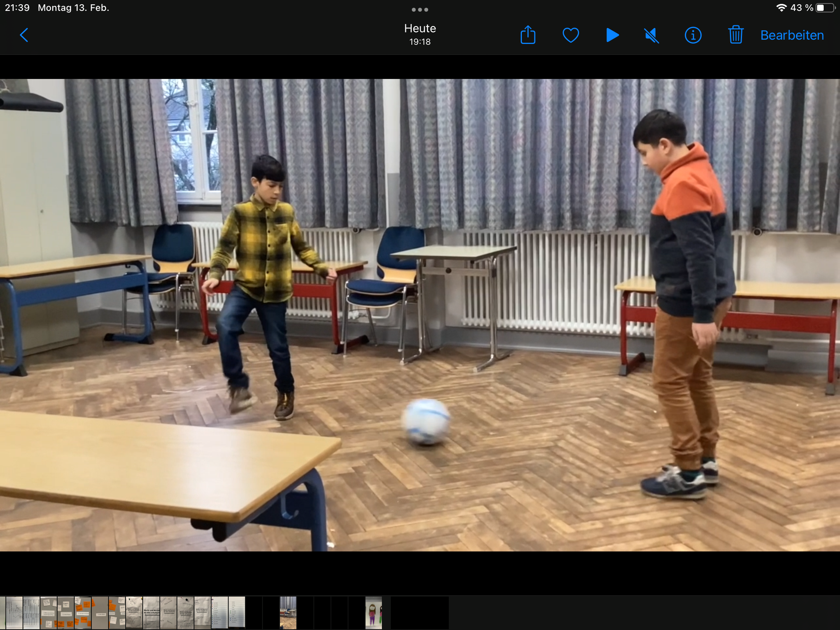Mark the video as favorite with heart
The width and height of the screenshot is (840, 630).
point(570,35)
